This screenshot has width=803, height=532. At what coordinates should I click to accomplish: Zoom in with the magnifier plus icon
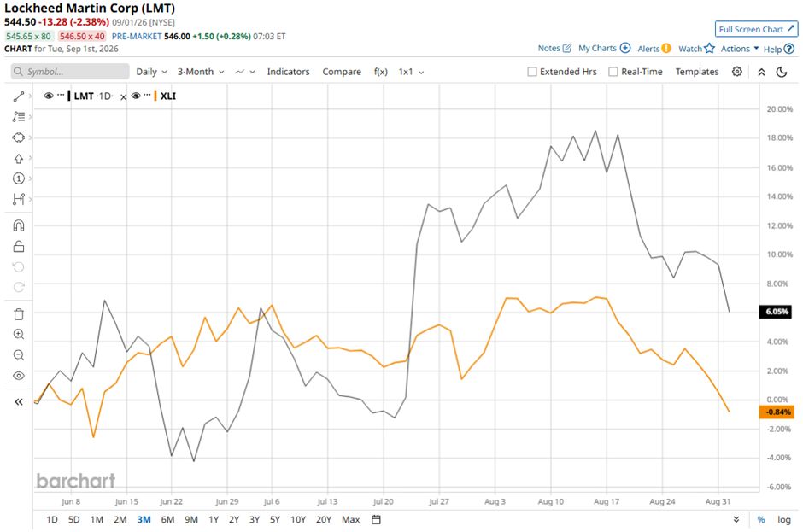click(19, 335)
